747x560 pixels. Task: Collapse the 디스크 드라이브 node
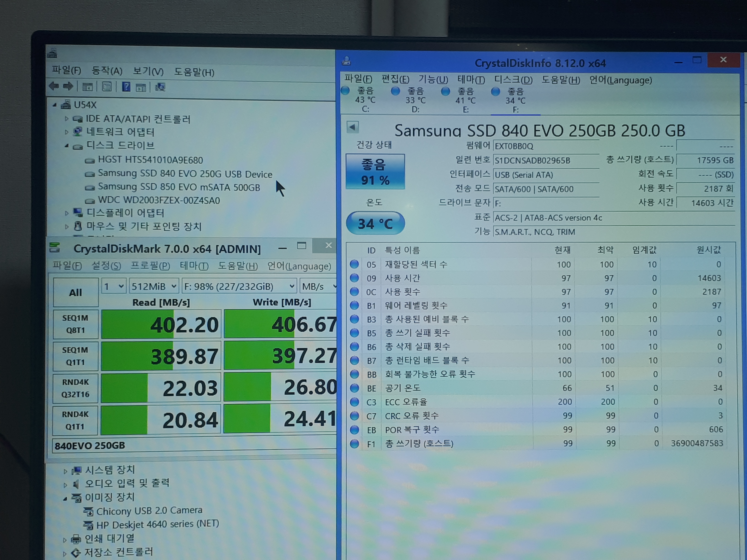click(x=67, y=146)
